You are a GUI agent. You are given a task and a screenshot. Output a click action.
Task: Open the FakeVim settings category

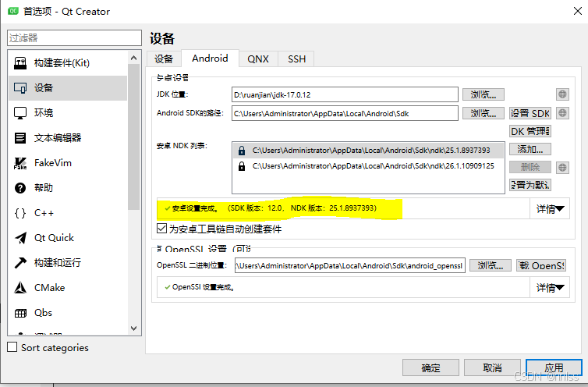click(68, 163)
